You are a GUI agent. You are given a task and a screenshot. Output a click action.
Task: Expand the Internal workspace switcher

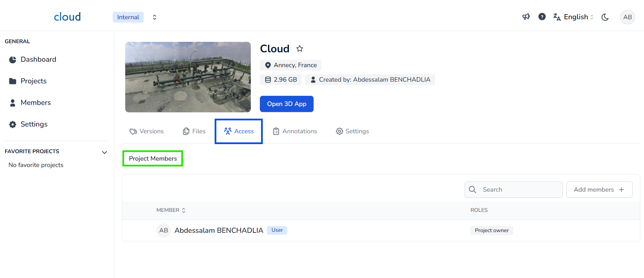[x=154, y=17]
